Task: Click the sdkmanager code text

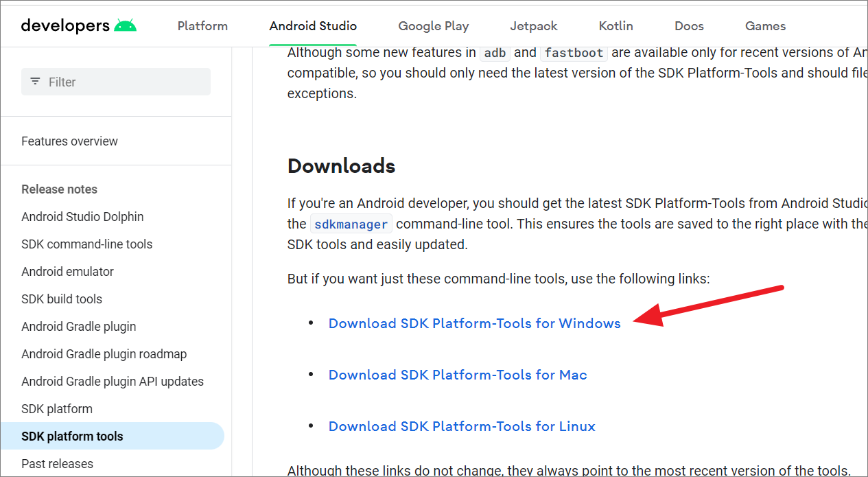Action: [x=351, y=224]
